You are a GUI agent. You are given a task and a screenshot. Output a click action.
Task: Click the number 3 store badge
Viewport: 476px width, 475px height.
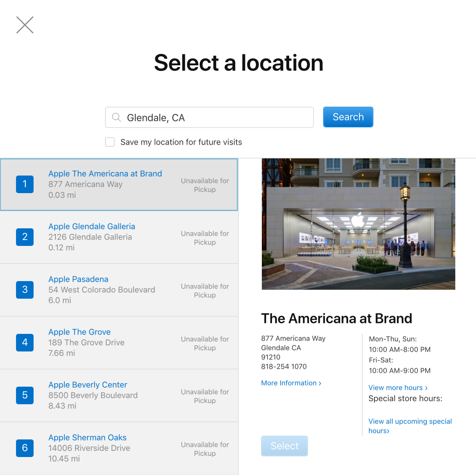25,290
